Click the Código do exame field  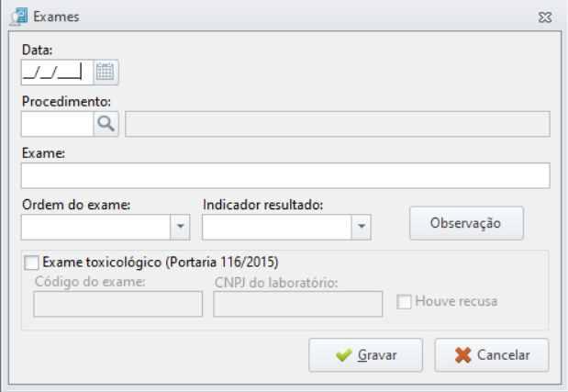point(118,304)
